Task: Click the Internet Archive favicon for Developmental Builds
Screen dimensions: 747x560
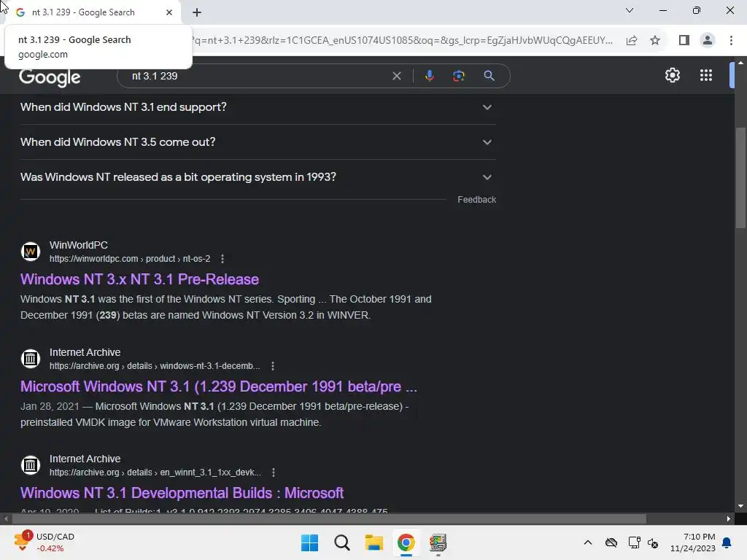Action: (31, 465)
